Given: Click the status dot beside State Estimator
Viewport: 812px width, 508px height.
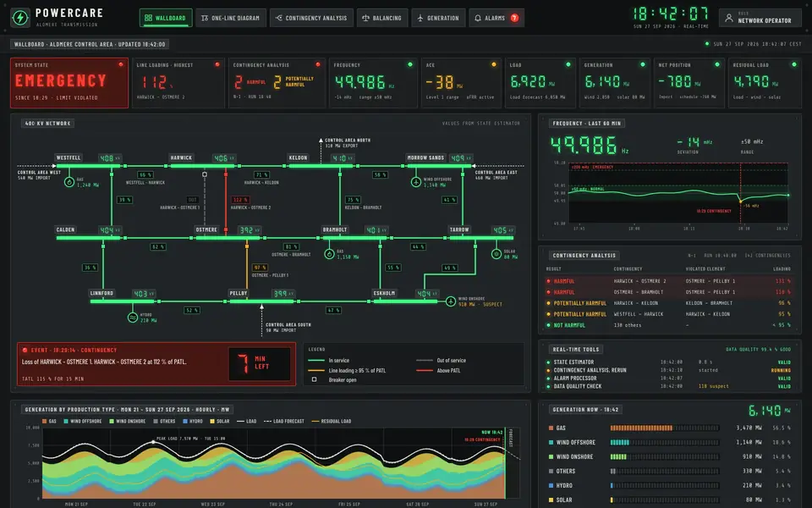Looking at the screenshot, I should pyautogui.click(x=548, y=362).
